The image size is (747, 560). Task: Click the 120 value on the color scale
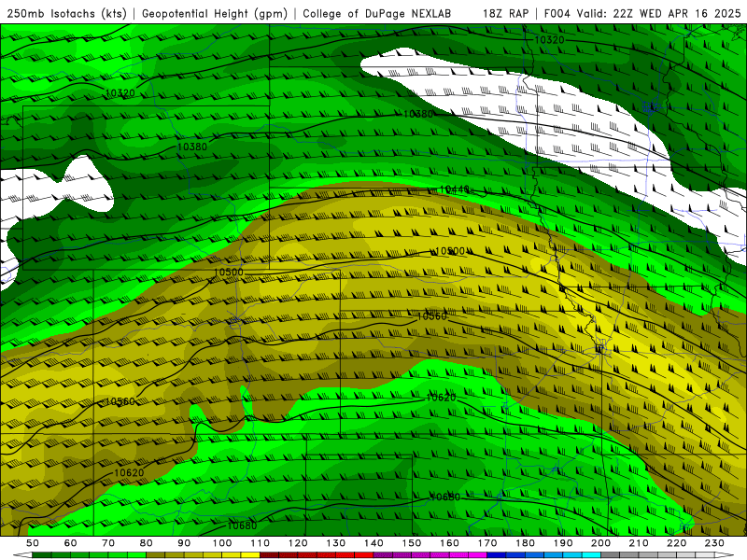(298, 543)
